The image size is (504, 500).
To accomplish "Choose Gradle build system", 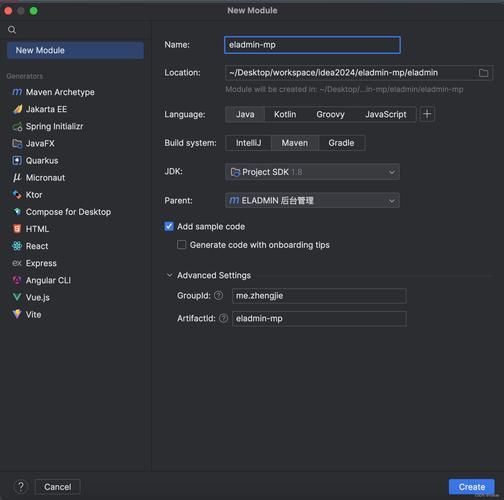I will [341, 143].
